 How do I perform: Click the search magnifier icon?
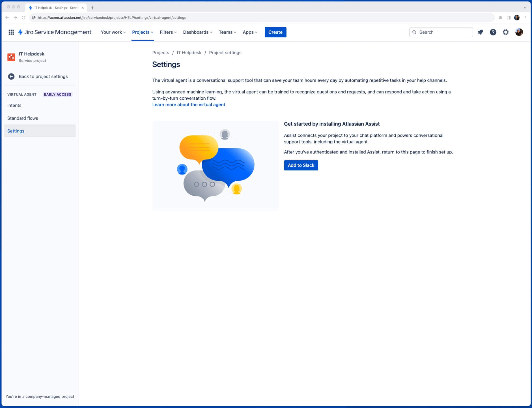coord(414,32)
